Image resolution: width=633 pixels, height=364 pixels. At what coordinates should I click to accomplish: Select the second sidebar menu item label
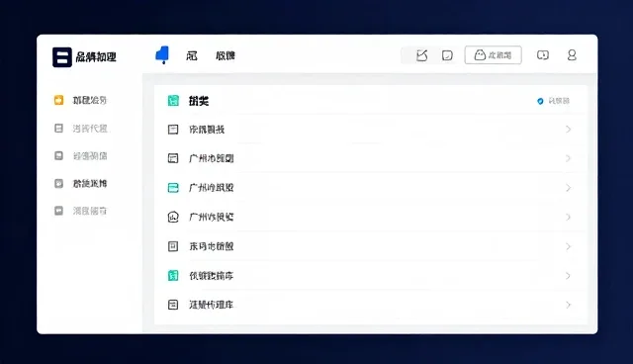(90, 129)
